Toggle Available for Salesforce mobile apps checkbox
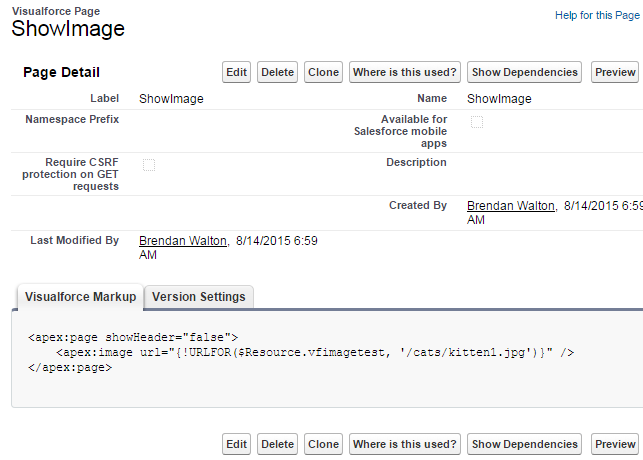The image size is (643, 460). click(477, 122)
